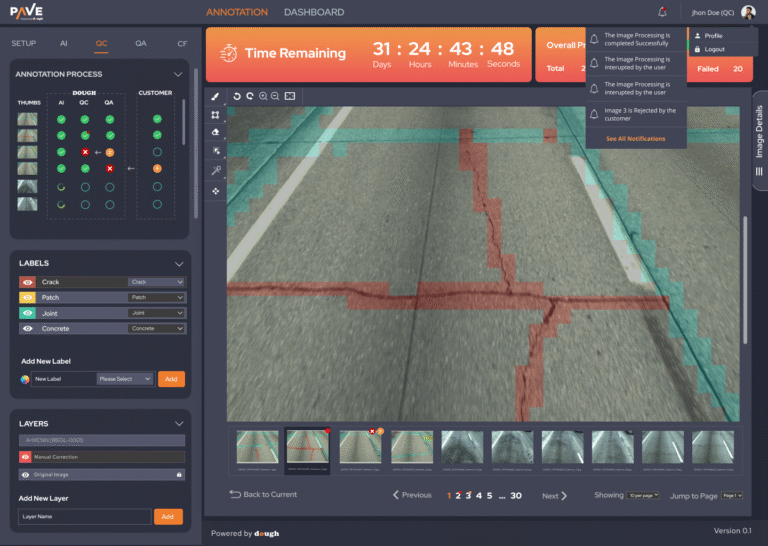Open the notifications bell icon

point(662,12)
